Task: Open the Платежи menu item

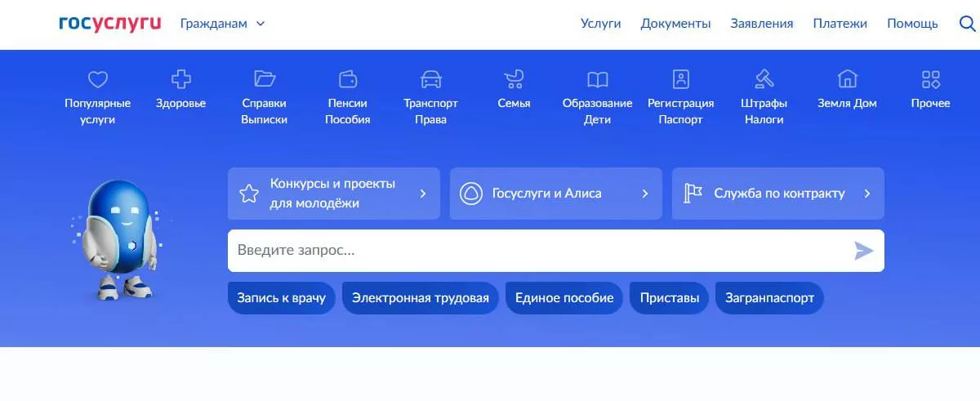Action: [840, 24]
